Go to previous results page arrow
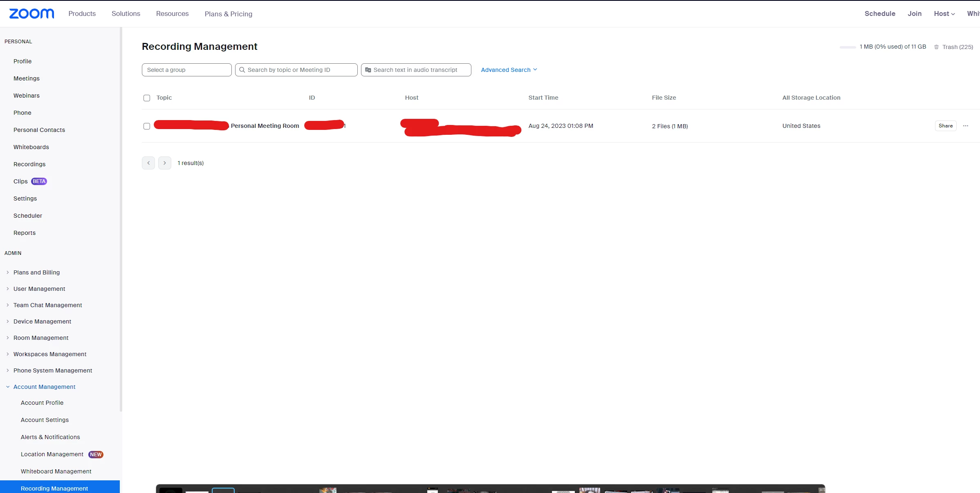This screenshot has height=493, width=980. tap(148, 163)
